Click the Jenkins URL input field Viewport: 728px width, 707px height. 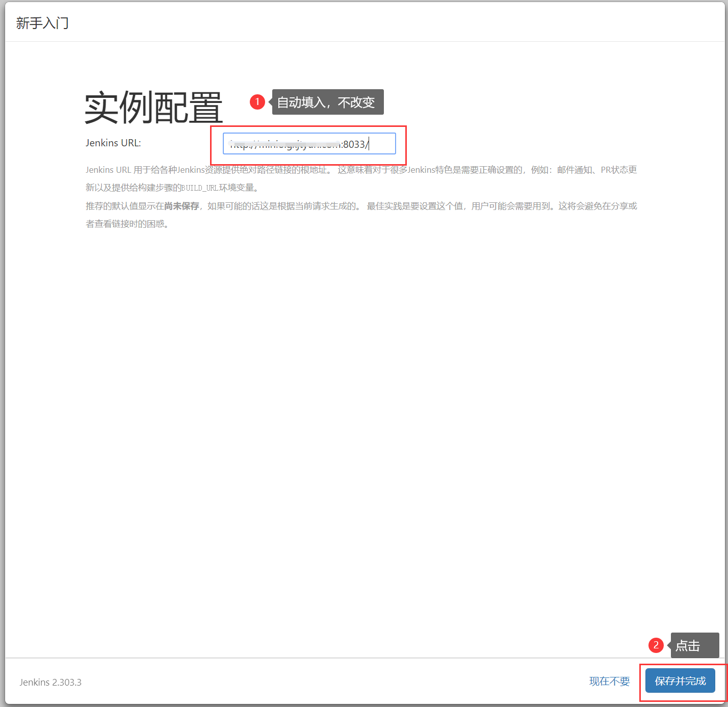pos(309,144)
